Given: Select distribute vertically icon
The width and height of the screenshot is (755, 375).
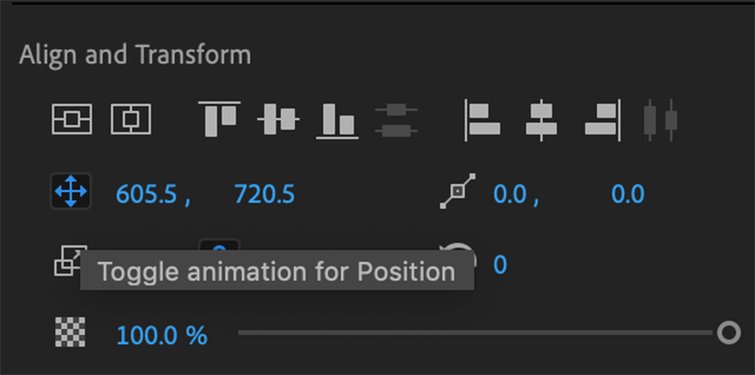Looking at the screenshot, I should 396,120.
